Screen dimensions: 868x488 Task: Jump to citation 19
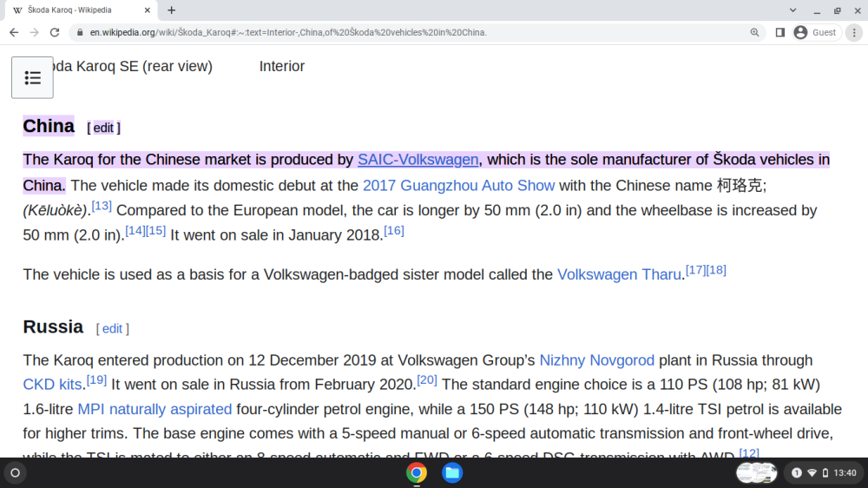[96, 380]
